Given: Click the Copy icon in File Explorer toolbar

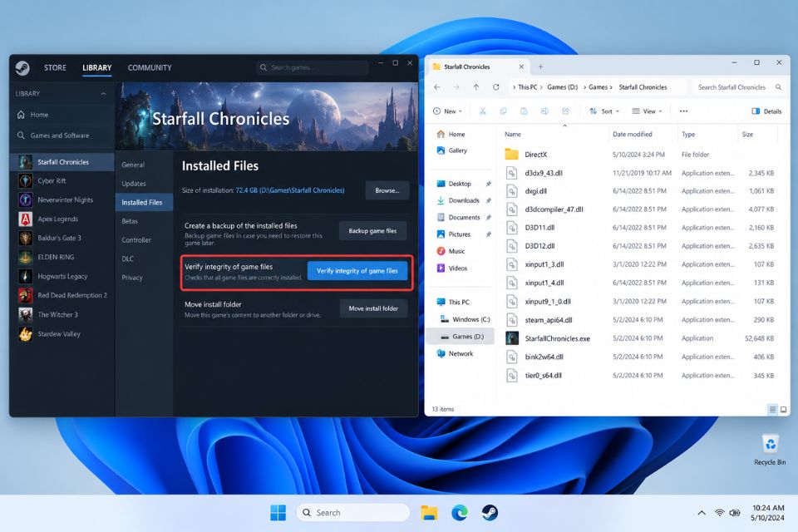Looking at the screenshot, I should [504, 111].
